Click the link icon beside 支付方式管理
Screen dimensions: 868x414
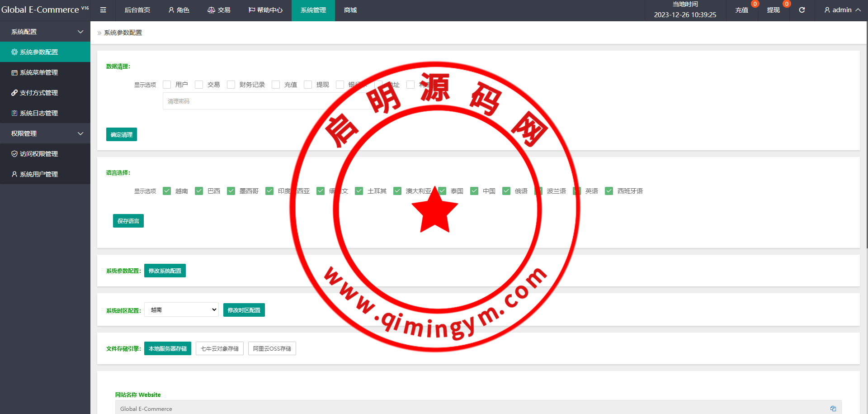point(14,93)
